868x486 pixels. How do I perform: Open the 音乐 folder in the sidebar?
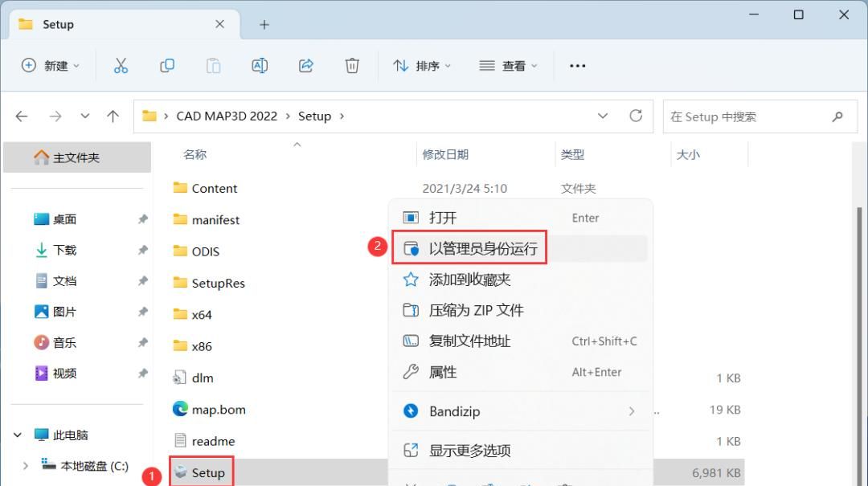(x=65, y=342)
